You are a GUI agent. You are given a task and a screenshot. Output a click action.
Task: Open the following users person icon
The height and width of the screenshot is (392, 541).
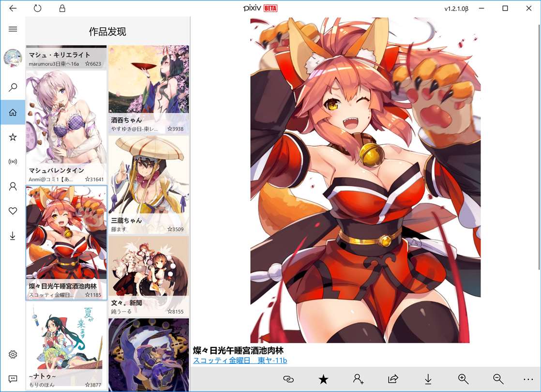[x=13, y=187]
